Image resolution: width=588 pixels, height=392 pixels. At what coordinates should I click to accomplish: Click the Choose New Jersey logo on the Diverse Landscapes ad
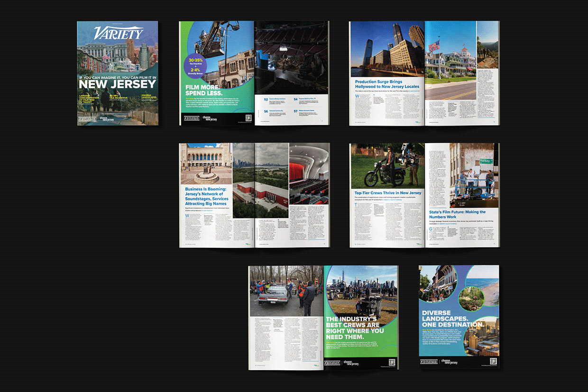pyautogui.click(x=450, y=362)
